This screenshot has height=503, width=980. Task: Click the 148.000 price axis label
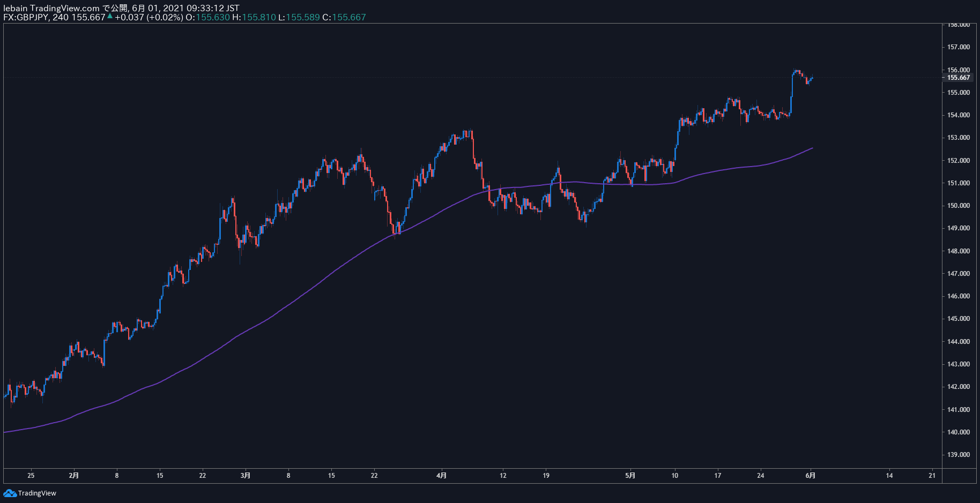(x=959, y=251)
